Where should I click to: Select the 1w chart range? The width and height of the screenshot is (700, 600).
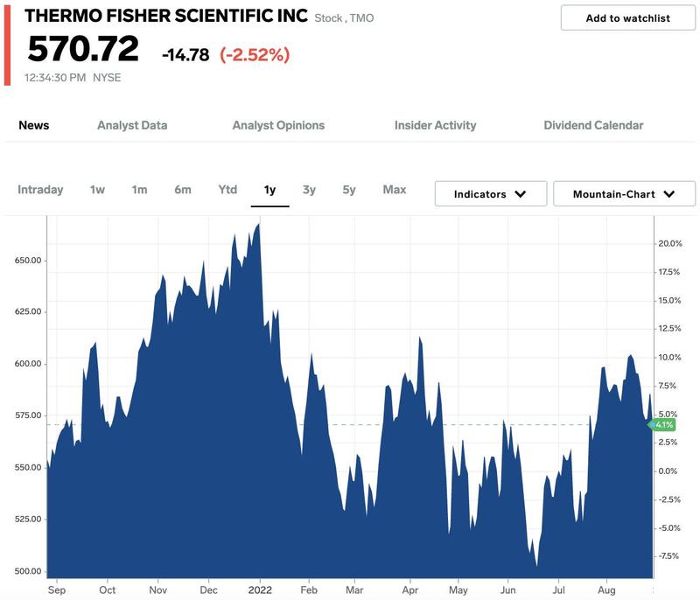pos(97,190)
